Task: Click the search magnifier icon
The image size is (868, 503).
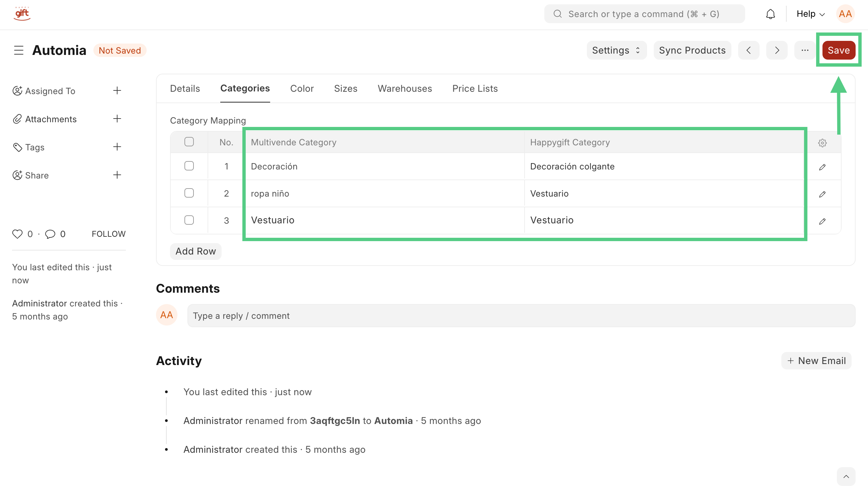Action: click(x=558, y=14)
